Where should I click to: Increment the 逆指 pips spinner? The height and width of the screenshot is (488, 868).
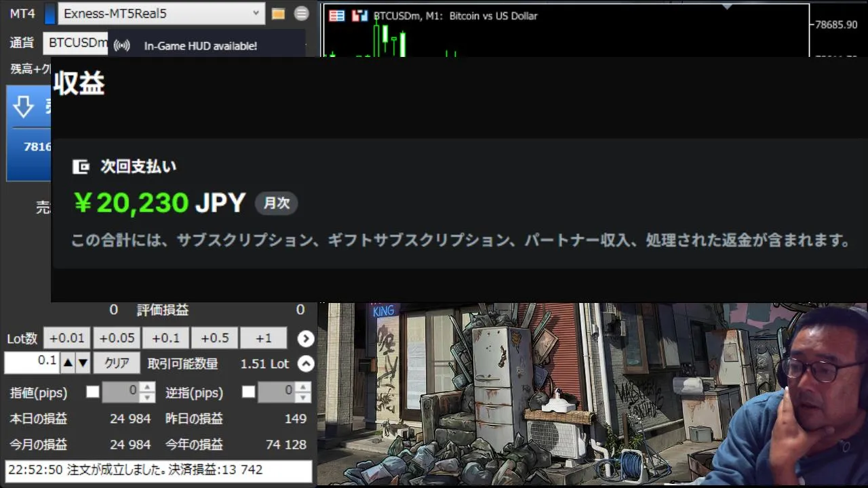303,387
